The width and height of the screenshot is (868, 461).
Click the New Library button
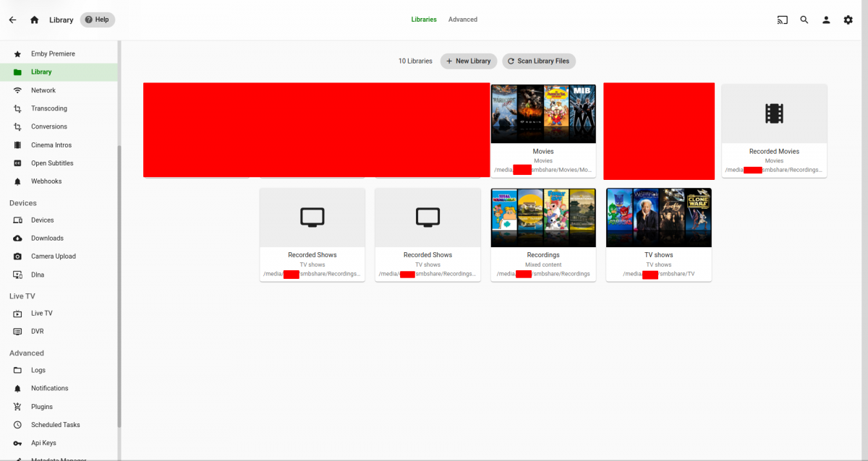pos(469,61)
